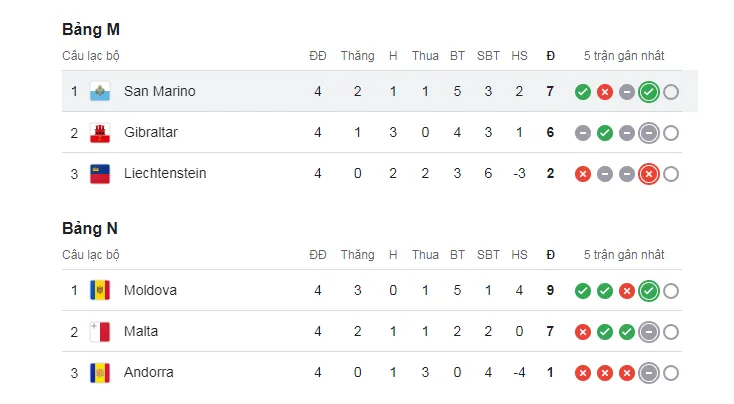
Task: Click Liechtenstein's ringed latest loss icon
Action: coord(648,174)
